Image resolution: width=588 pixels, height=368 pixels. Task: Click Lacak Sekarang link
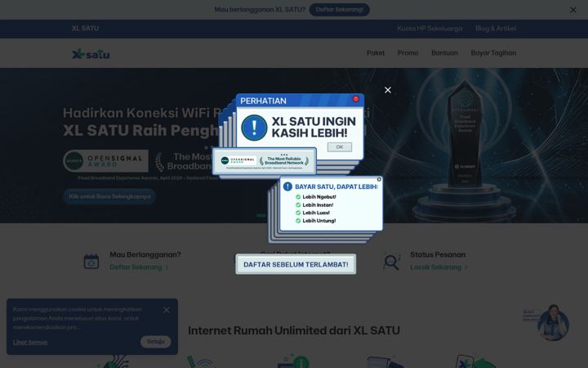point(439,267)
